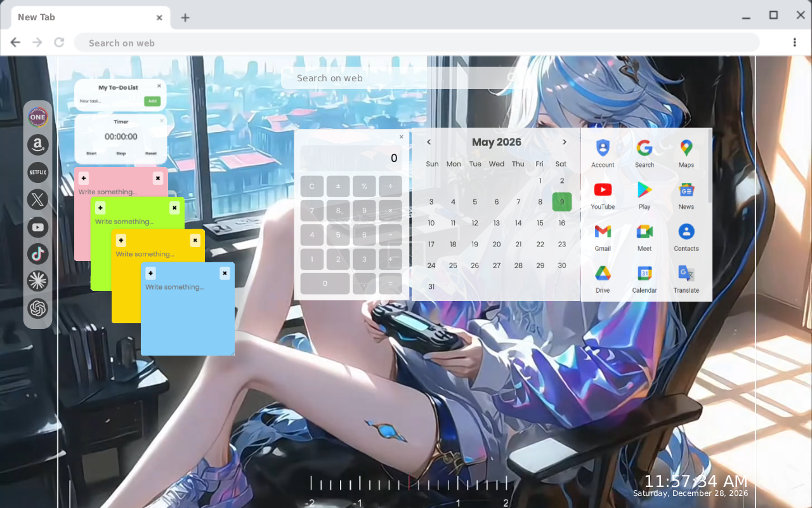Click the calculator C clear key
Viewport: 812px width, 508px height.
(x=312, y=186)
